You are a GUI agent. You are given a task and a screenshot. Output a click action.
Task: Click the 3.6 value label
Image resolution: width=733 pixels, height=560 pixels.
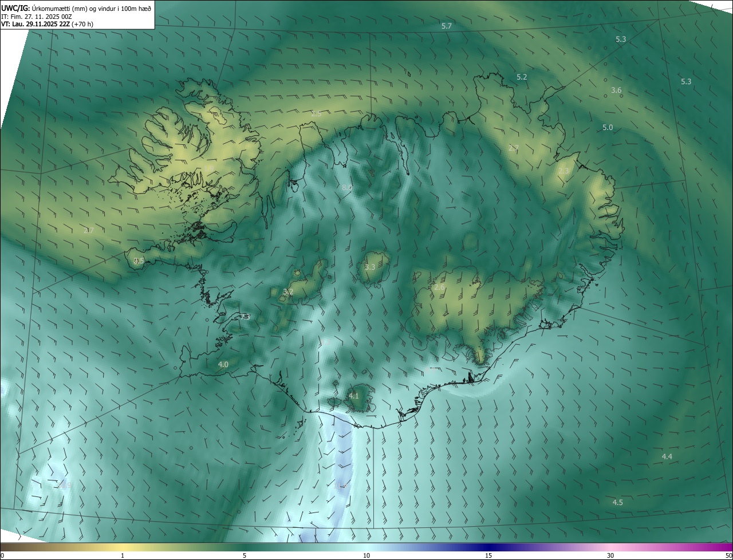point(616,90)
